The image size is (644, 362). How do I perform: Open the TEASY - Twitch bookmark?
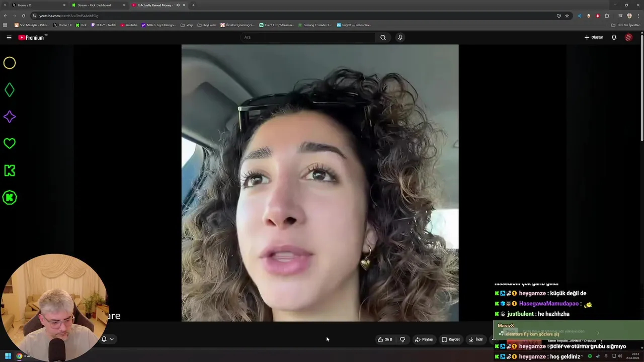click(104, 25)
